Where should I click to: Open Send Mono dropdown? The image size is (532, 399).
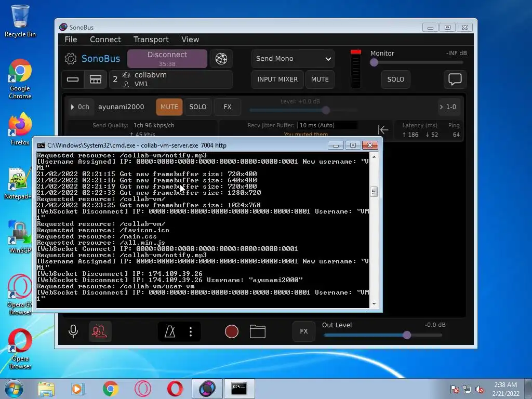(293, 59)
